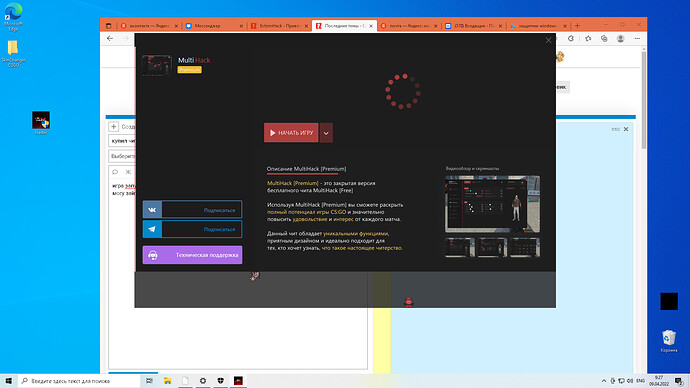Open the large video review screenshot
The height and width of the screenshot is (388, 690).
tap(492, 204)
